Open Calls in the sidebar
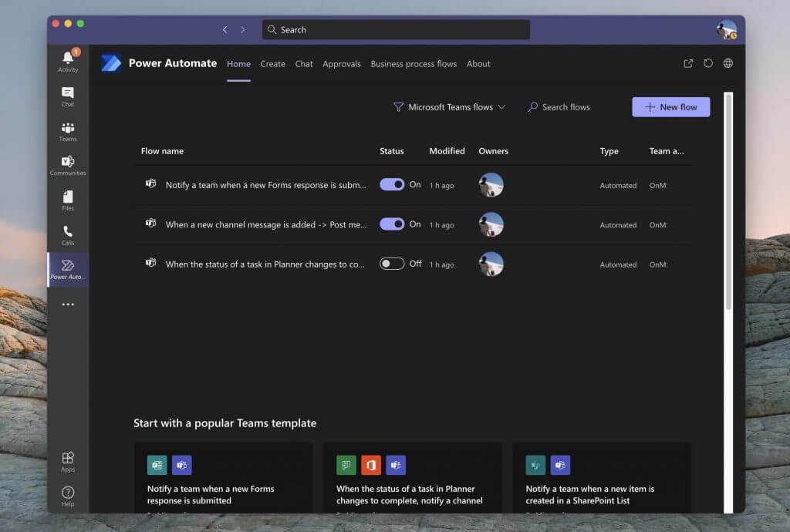The width and height of the screenshot is (790, 532). pos(68,235)
